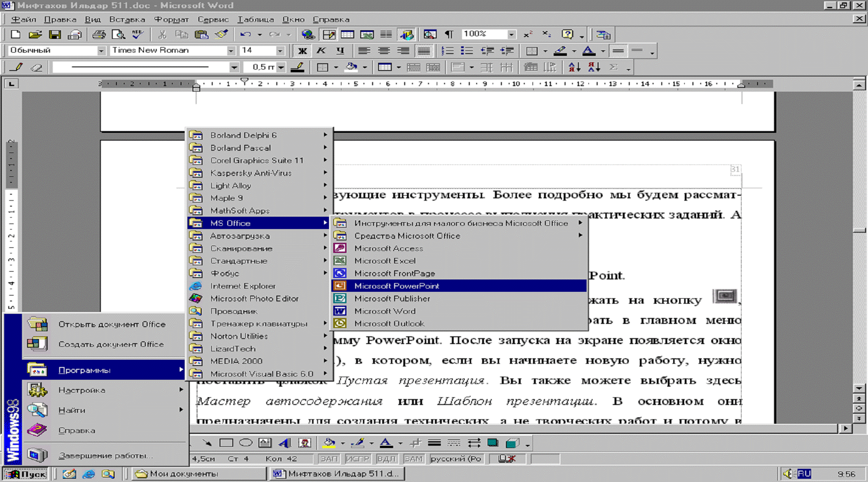Click the Save floppy disk icon
The height and width of the screenshot is (482, 868).
tap(55, 35)
